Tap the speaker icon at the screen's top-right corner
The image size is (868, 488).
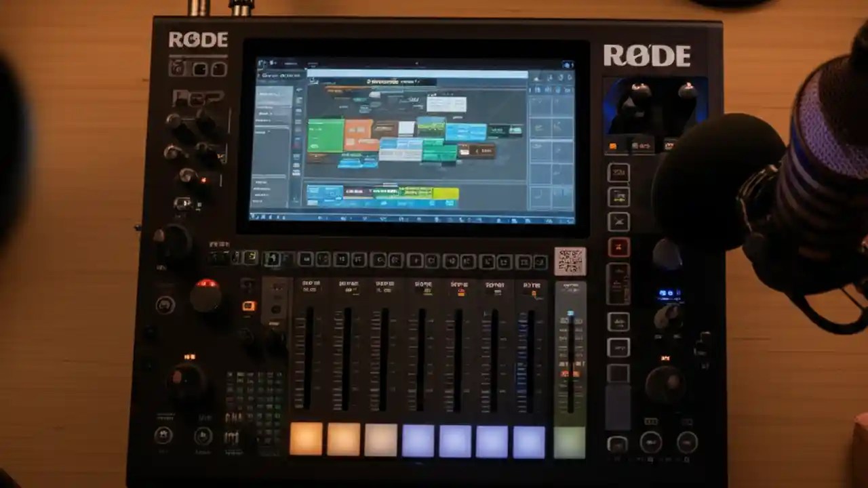pos(568,65)
